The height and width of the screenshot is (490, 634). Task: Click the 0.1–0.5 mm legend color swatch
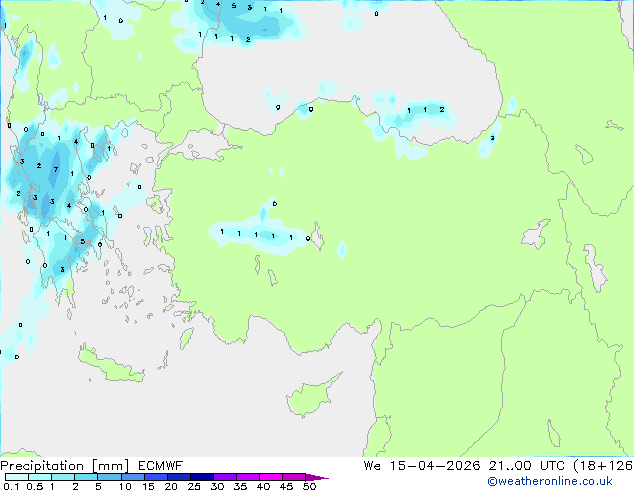tap(17, 477)
